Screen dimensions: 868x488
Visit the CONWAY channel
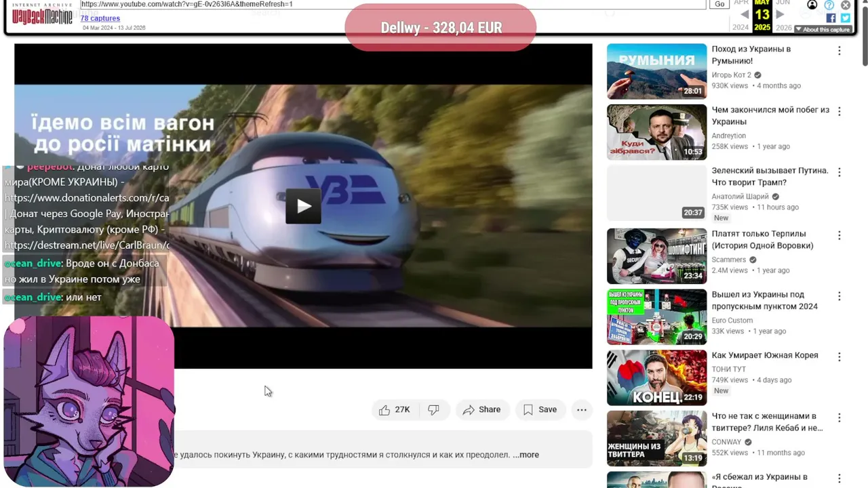click(727, 443)
